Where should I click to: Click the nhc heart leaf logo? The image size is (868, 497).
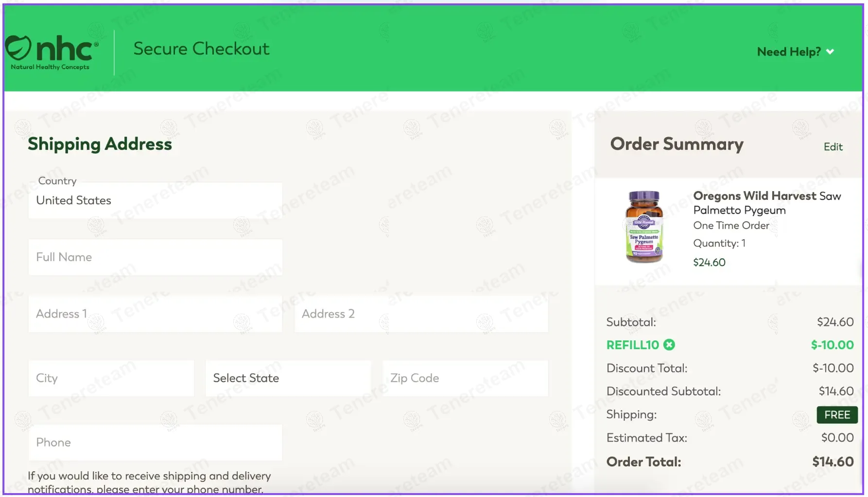point(18,48)
